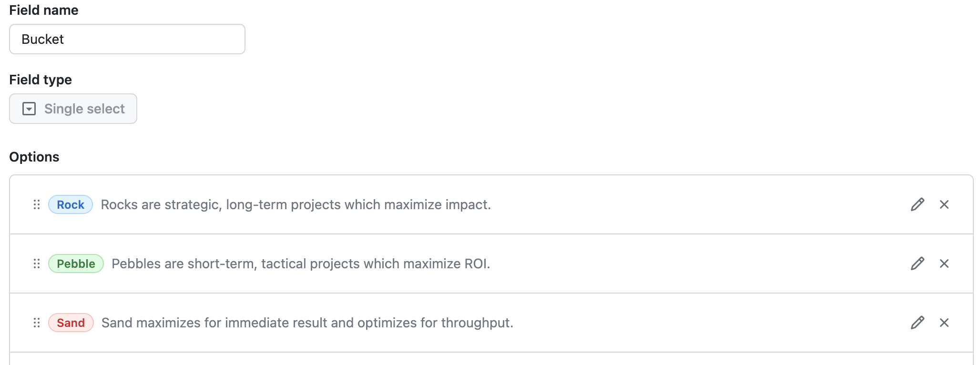Image resolution: width=980 pixels, height=365 pixels.
Task: Click the Field name label
Action: pos(44,10)
